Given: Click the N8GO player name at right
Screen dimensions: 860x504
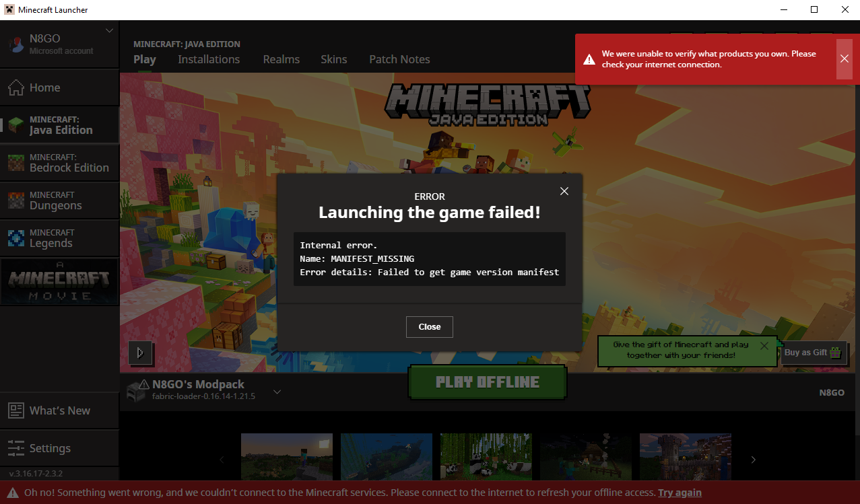Looking at the screenshot, I should 832,392.
